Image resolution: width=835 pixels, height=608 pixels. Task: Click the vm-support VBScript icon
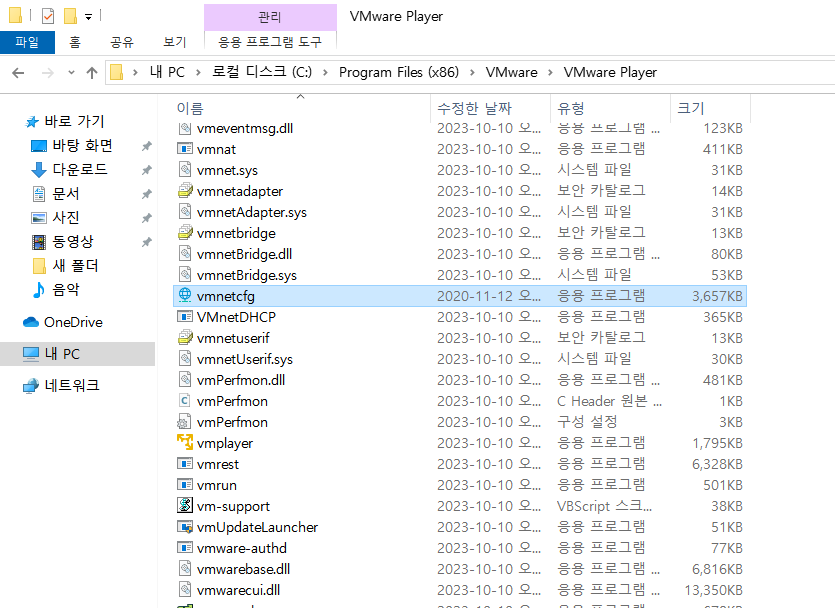click(185, 505)
